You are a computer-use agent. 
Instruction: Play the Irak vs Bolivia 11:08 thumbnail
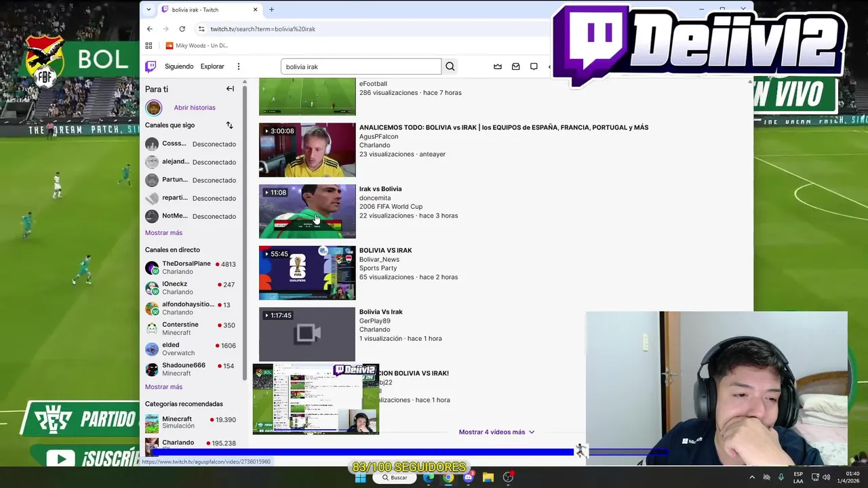tap(307, 211)
